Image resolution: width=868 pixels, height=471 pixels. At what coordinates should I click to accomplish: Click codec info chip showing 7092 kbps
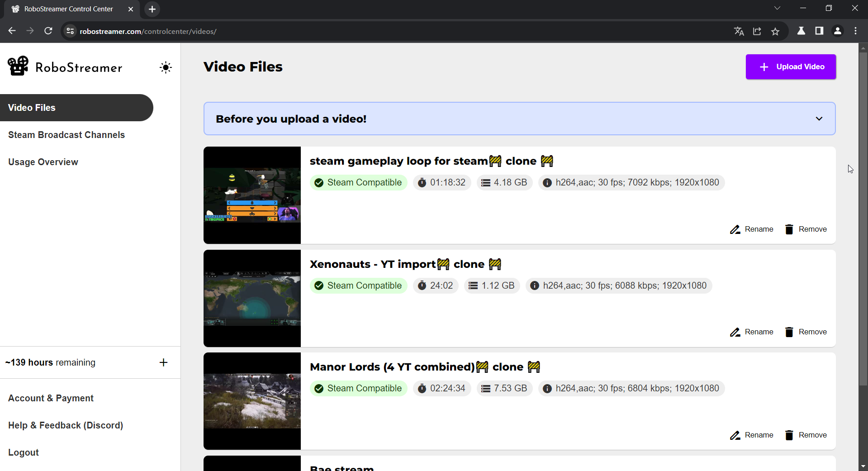[631, 182]
